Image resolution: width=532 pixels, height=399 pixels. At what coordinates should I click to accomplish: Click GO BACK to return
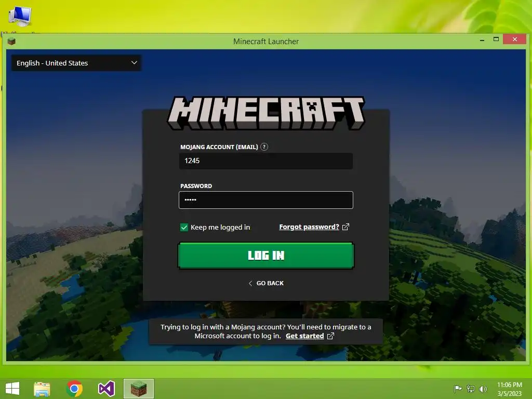tap(266, 283)
